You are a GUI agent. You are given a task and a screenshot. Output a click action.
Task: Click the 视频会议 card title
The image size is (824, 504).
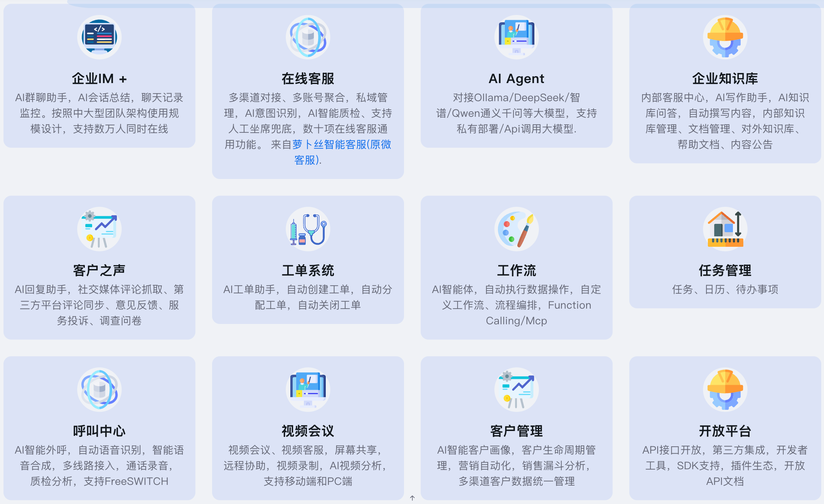307,431
